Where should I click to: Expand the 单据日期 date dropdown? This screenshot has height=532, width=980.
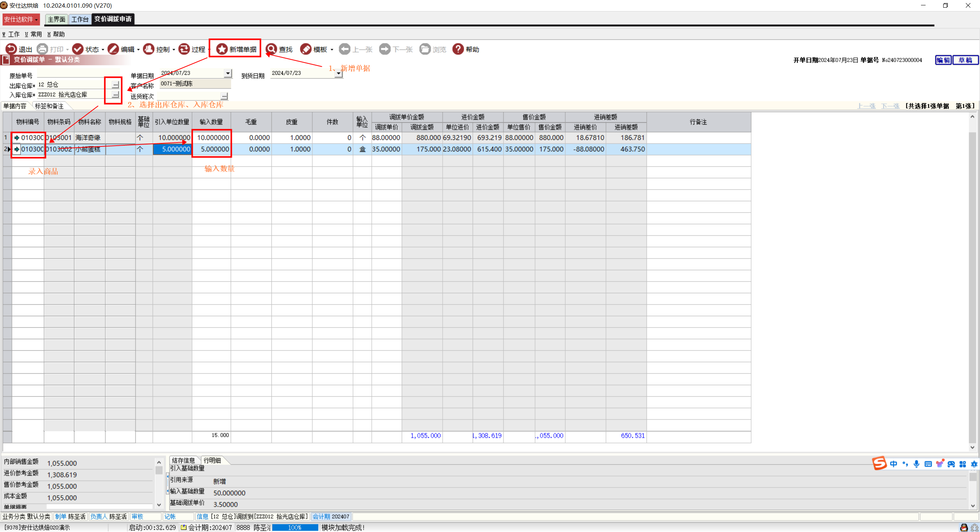click(x=228, y=73)
